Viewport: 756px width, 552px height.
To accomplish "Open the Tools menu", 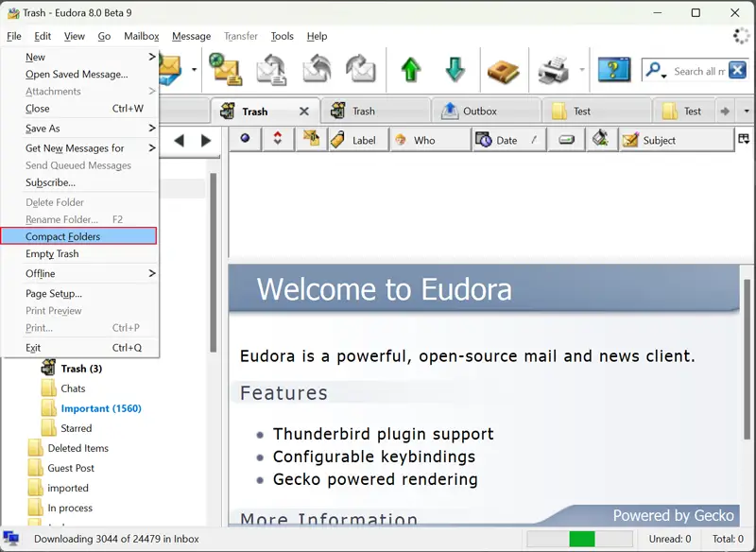I will tap(282, 36).
